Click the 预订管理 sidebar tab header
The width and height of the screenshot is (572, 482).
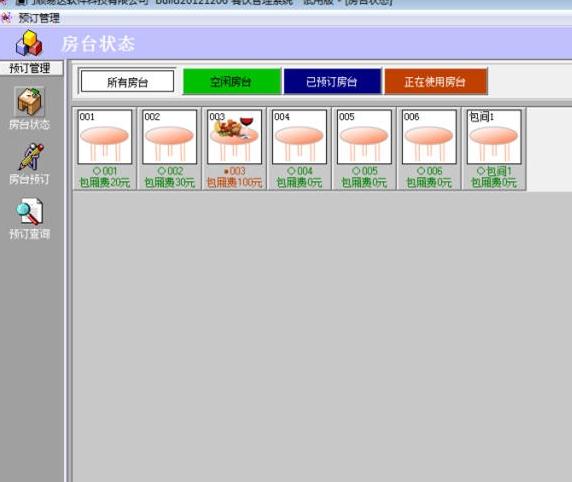pos(31,68)
